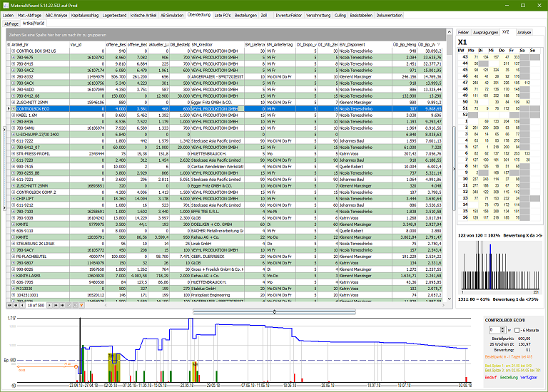Expand the 780-9675 tree row
Image resolution: width=548 pixels, height=392 pixels.
click(13, 58)
